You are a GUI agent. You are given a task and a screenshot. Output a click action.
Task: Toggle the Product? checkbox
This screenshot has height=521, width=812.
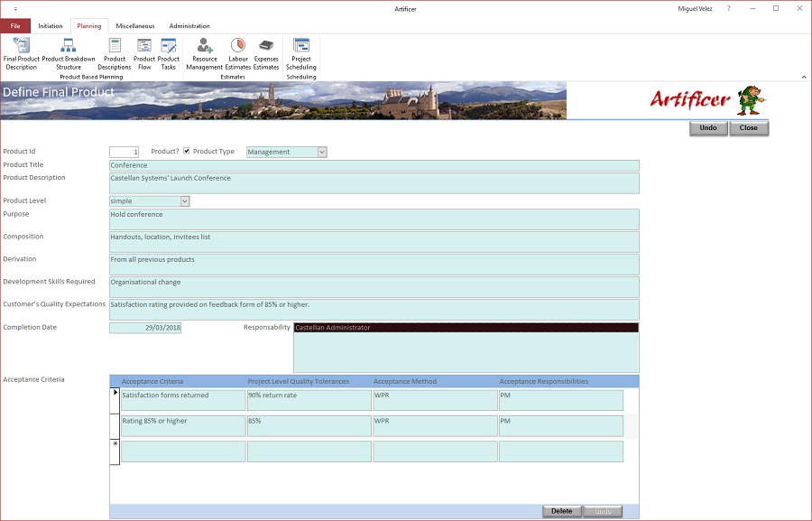(x=187, y=151)
